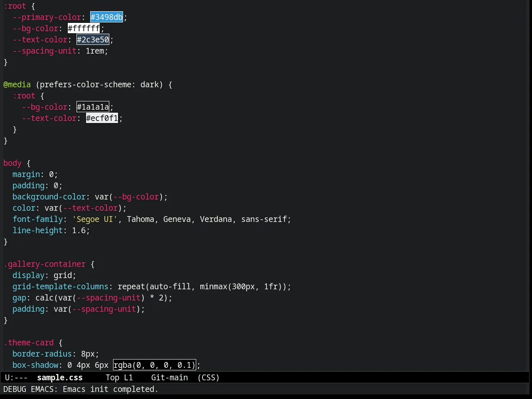Screen dimensions: 532x399
Task: Click the :root selector inside @media block
Action: 24,96
